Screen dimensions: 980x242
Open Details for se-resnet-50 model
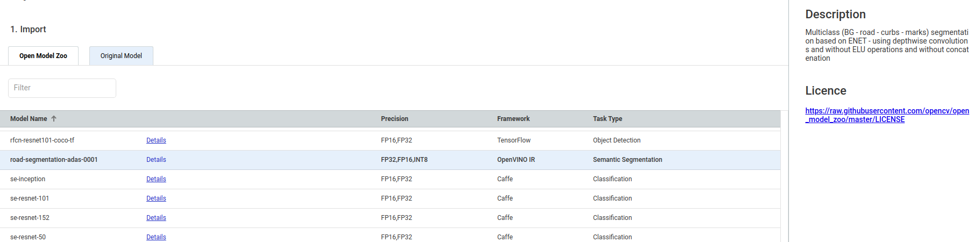click(156, 237)
